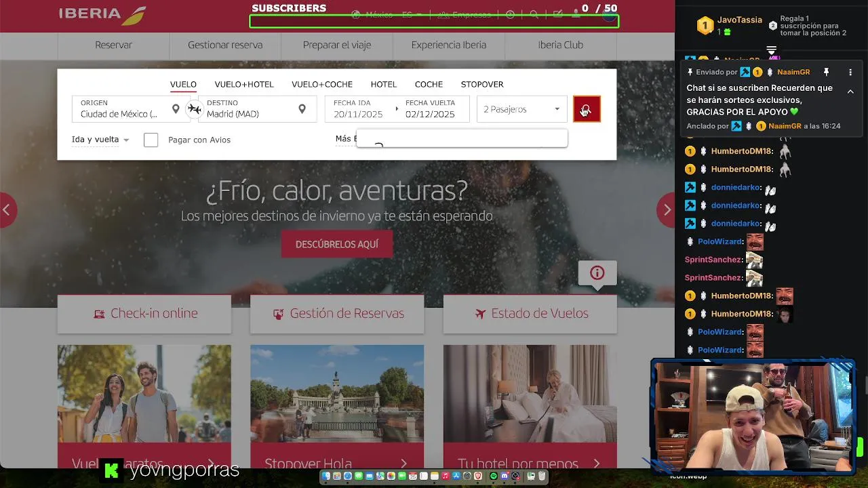Click the hotel room card image
This screenshot has width=868, height=488.
point(530,394)
